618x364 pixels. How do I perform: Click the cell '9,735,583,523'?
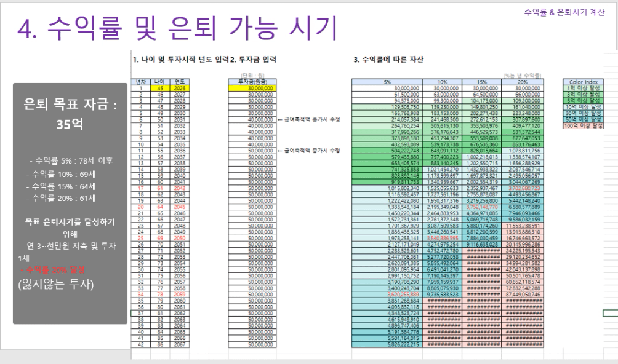442,295
